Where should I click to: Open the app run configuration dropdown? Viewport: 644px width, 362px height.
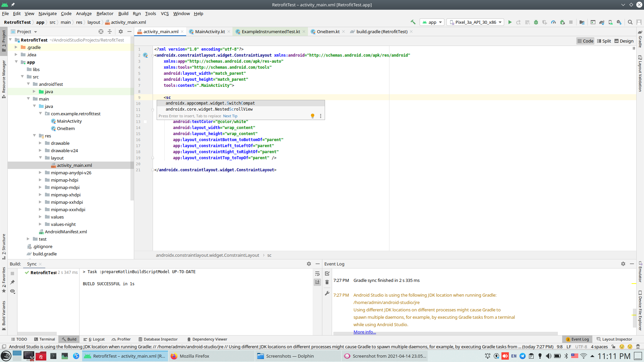coord(432,22)
